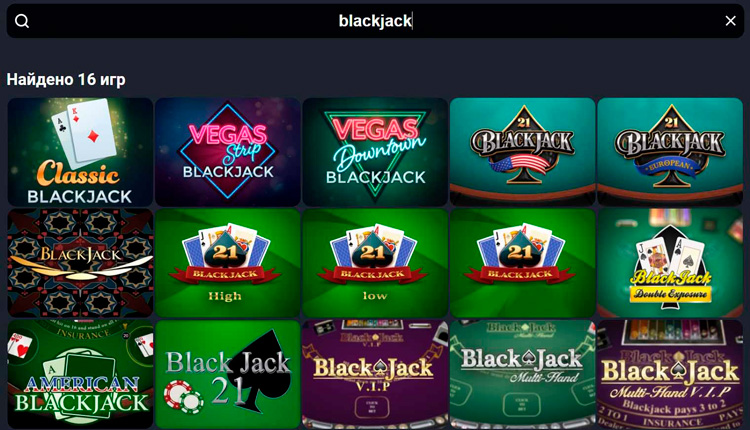The height and width of the screenshot is (430, 750).
Task: Launch Vegas Downtown Blackjack
Action: coord(375,152)
